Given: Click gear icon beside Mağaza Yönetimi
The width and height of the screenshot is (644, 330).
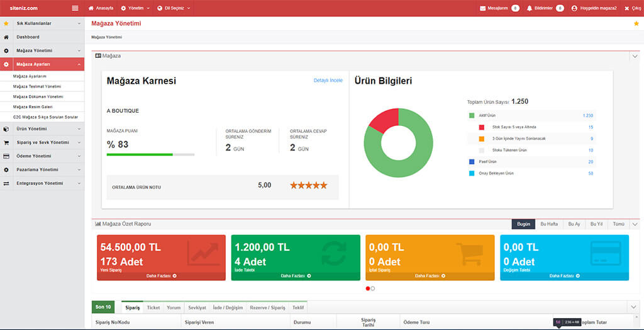Looking at the screenshot, I should click(6, 50).
